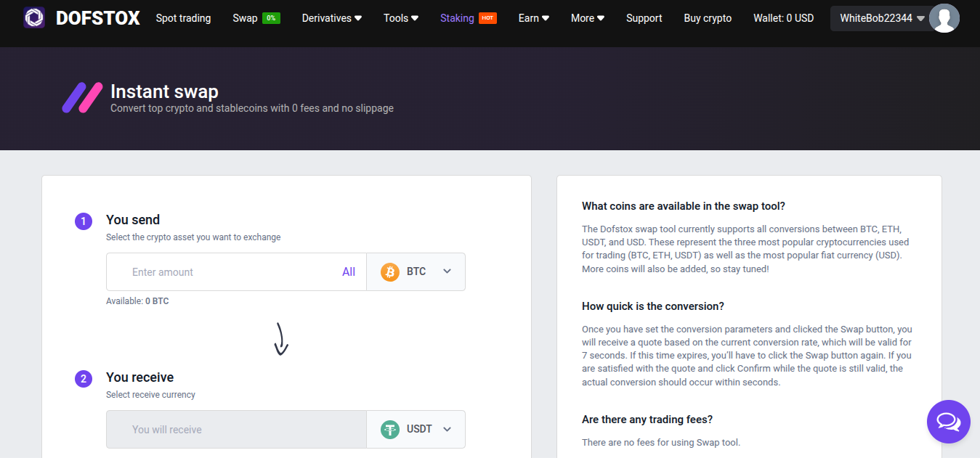Open the Buy crypto link
This screenshot has height=458, width=980.
click(708, 18)
